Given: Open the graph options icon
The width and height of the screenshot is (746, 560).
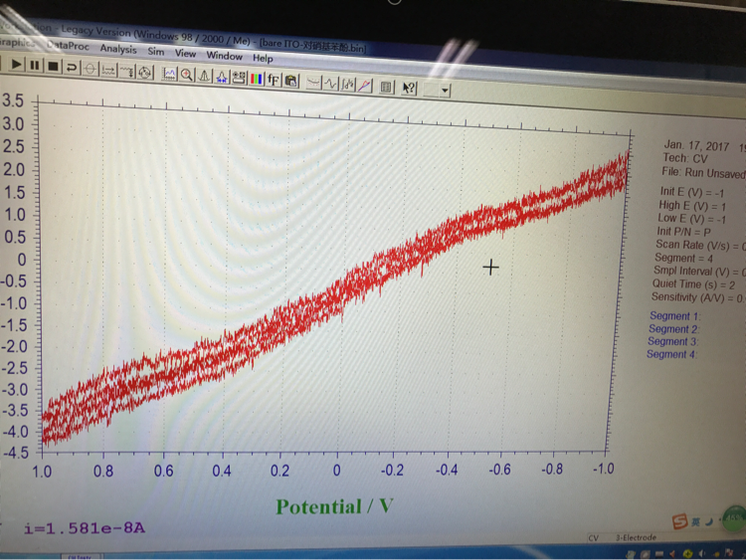Looking at the screenshot, I should point(239,78).
